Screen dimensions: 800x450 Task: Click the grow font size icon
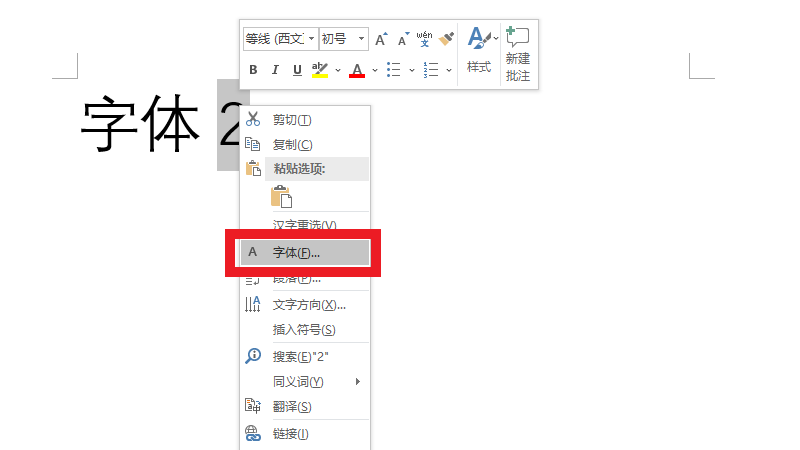tap(381, 39)
